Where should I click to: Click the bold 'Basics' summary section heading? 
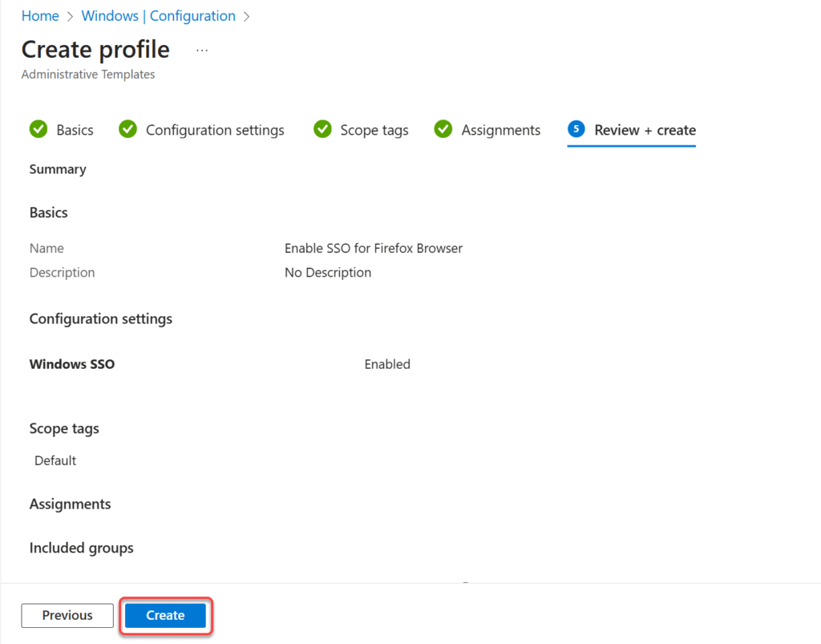click(x=48, y=213)
